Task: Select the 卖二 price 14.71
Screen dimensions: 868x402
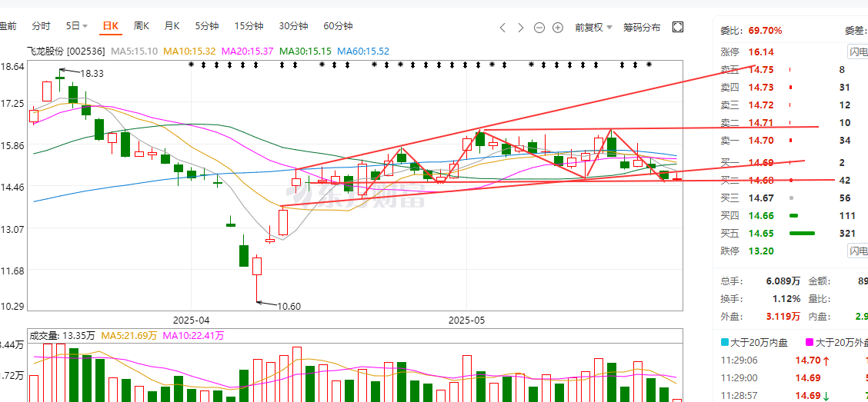Action: pos(760,123)
